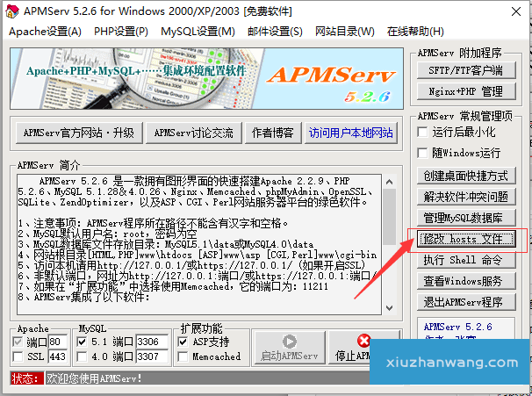Visit 作者博客 button
Viewport: 532px width, 396px height.
(x=273, y=133)
